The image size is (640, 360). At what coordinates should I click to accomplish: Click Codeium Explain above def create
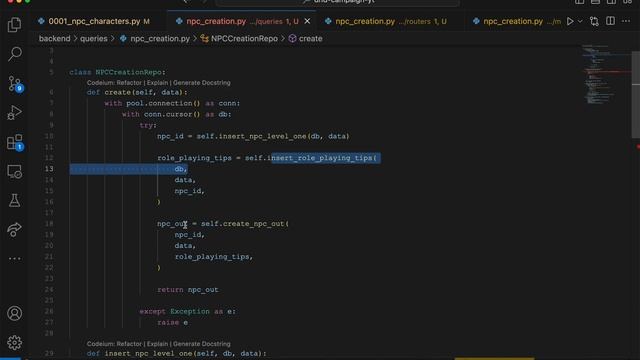pos(157,83)
